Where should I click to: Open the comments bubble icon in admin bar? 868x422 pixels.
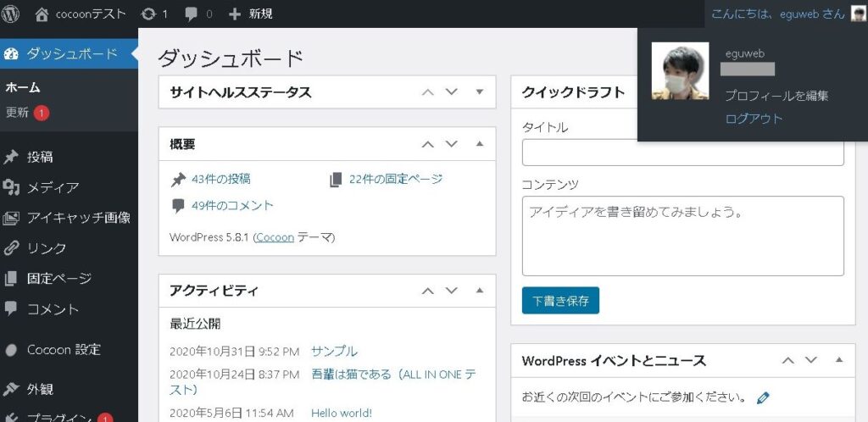click(192, 14)
